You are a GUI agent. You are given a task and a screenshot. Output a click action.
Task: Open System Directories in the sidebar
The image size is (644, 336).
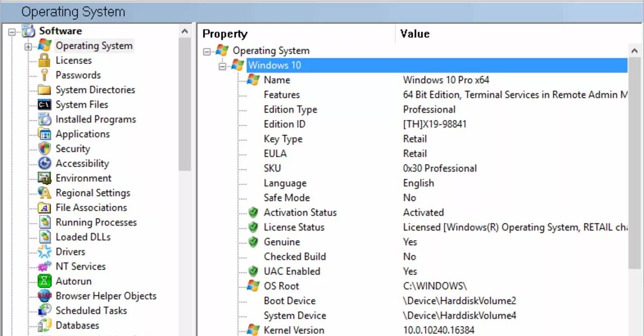[x=95, y=90]
